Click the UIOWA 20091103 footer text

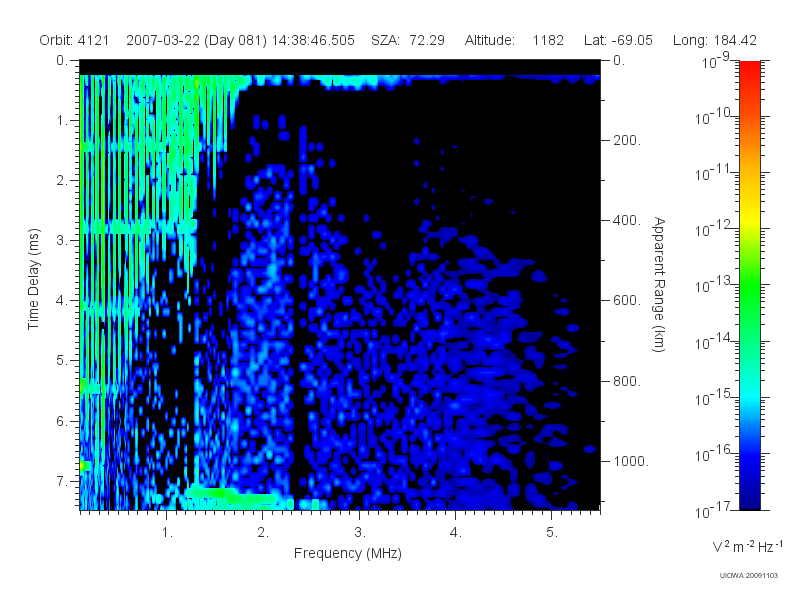748,576
